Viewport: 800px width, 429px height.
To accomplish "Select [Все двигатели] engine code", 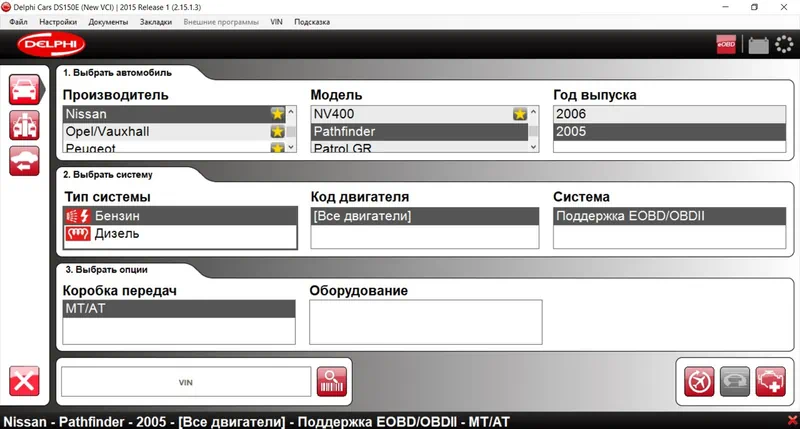I will (424, 216).
